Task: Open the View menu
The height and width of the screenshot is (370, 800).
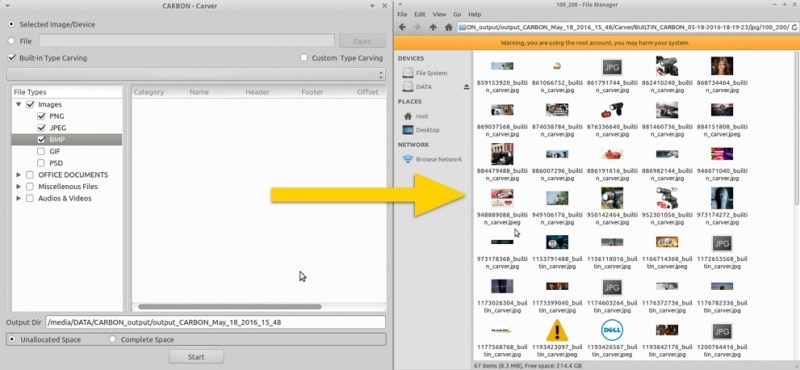Action: [x=439, y=14]
